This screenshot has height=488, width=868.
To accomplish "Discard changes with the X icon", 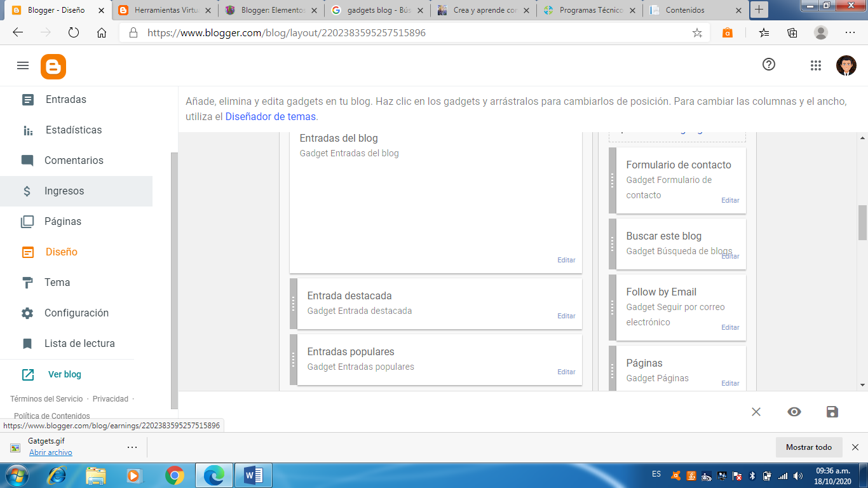I will [756, 412].
